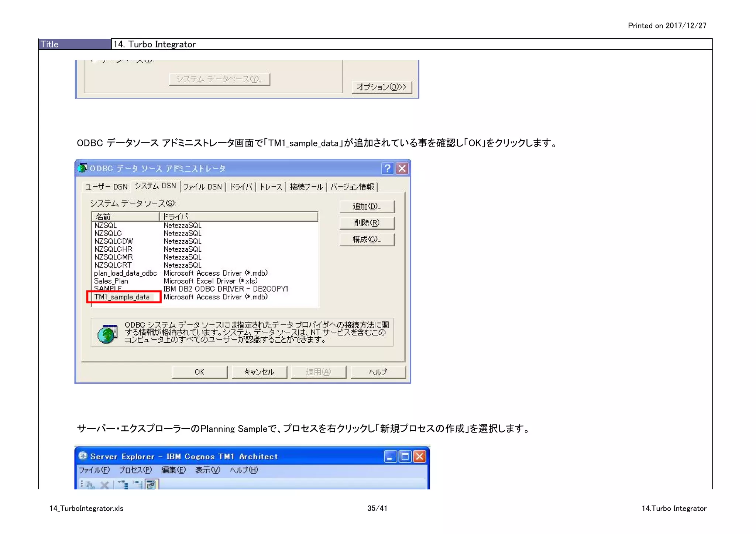Screen dimensions: 756x534
Task: Maximize the Server Explorer window
Action: [x=405, y=457]
